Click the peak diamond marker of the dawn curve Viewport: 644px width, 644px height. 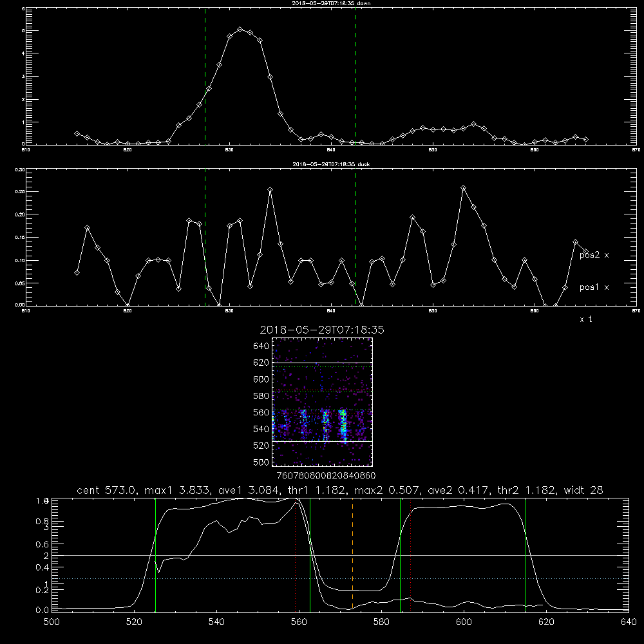(240, 30)
